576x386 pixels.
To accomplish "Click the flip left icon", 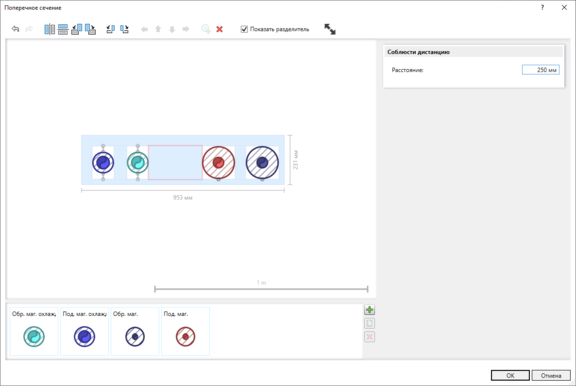I will 111,29.
